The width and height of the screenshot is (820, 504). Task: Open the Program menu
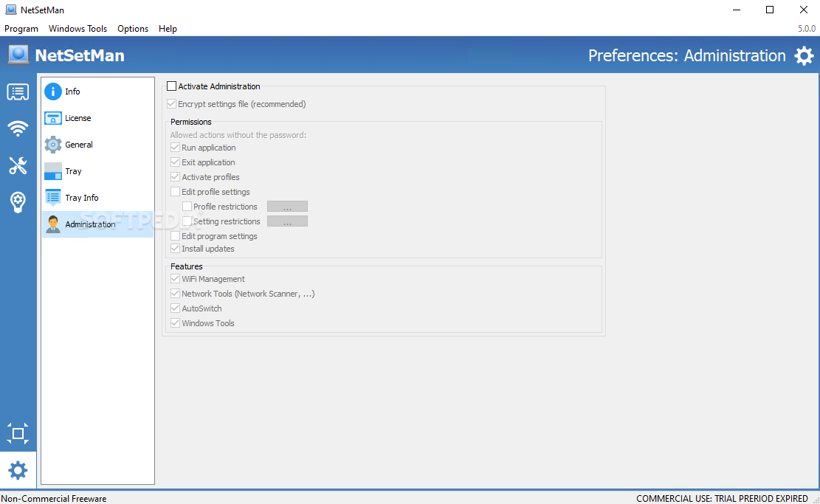click(x=21, y=29)
